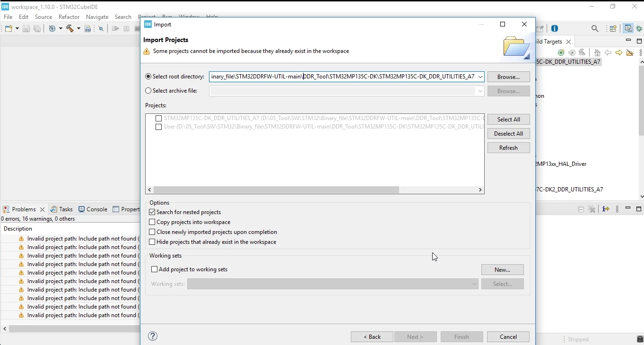This screenshot has width=644, height=345.
Task: Open the Edit menu
Action: click(24, 17)
